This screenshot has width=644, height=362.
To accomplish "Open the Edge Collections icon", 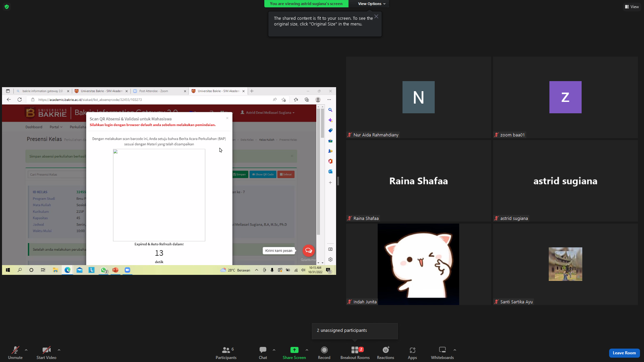I will [x=307, y=100].
